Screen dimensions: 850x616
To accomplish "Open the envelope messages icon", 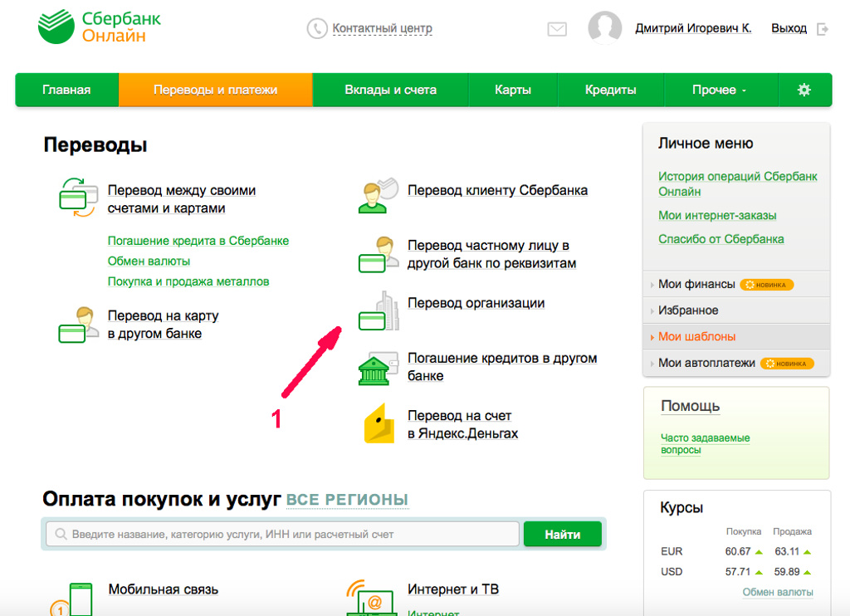I will coord(557,29).
